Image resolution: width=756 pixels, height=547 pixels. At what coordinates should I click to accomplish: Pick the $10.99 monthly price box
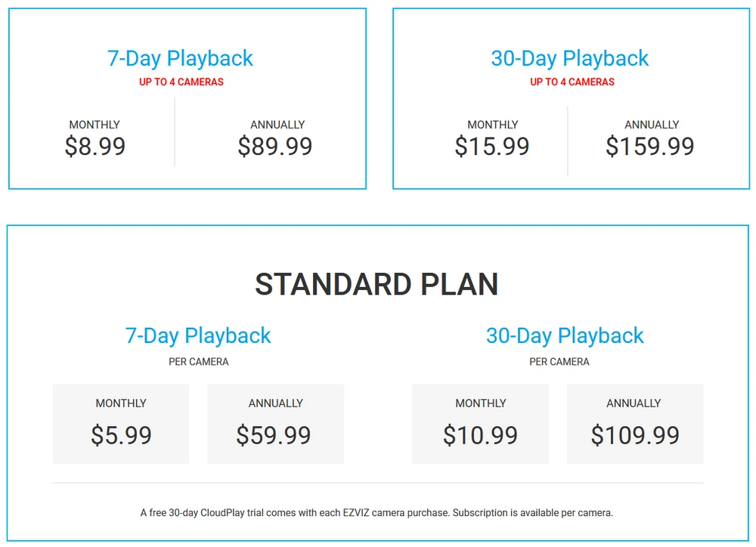480,424
